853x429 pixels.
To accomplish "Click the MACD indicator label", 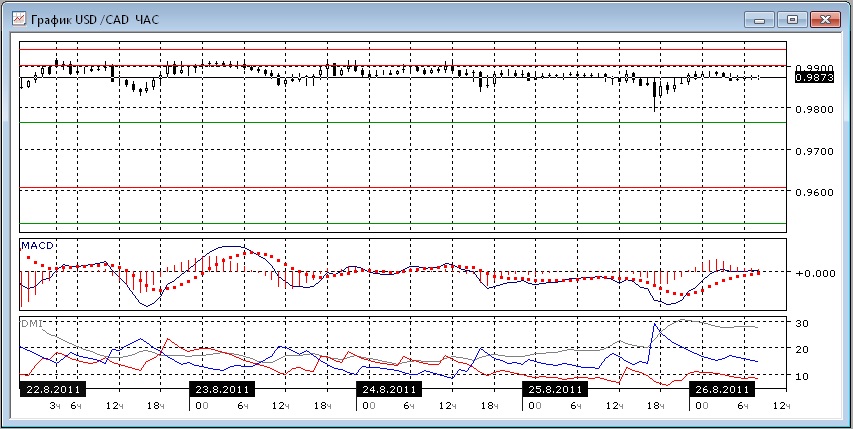I will (38, 246).
